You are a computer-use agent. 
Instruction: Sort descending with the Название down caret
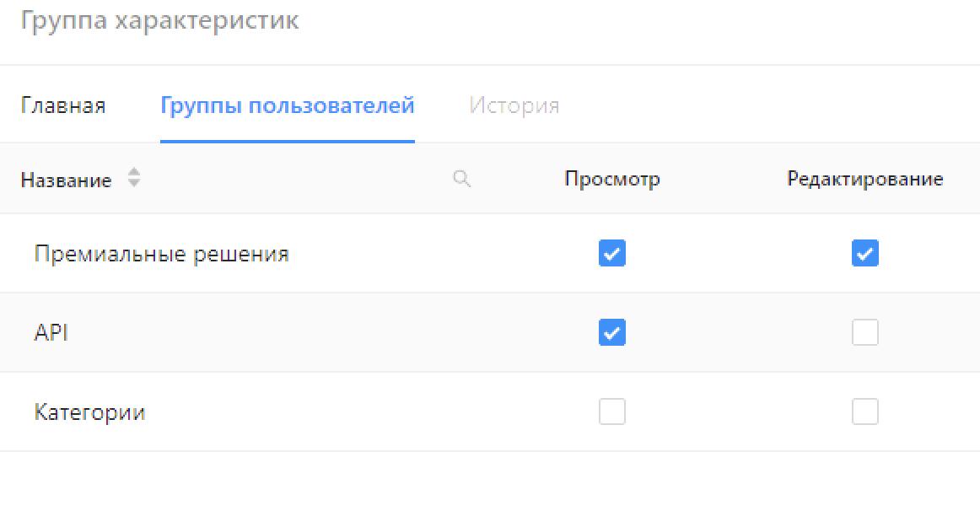coord(134,185)
